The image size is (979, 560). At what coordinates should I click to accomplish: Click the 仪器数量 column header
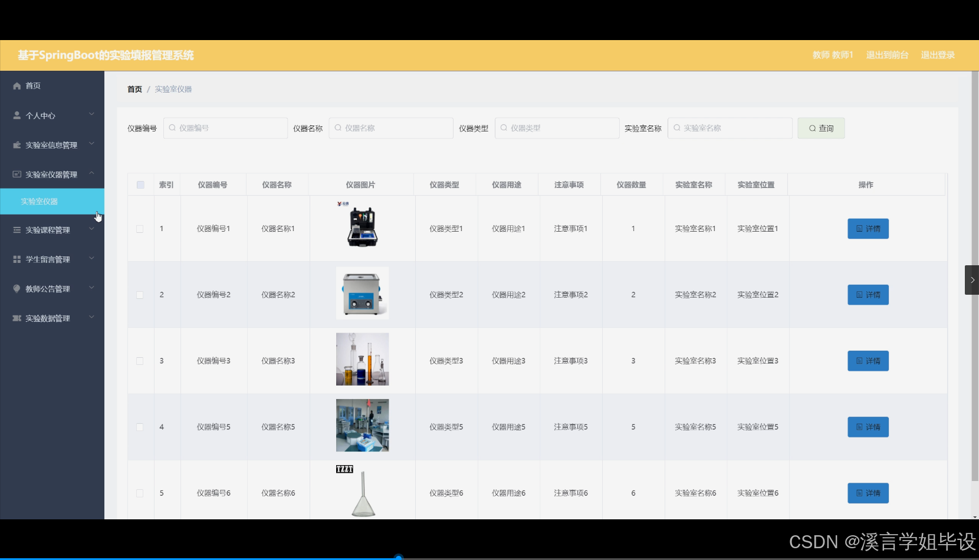point(631,185)
